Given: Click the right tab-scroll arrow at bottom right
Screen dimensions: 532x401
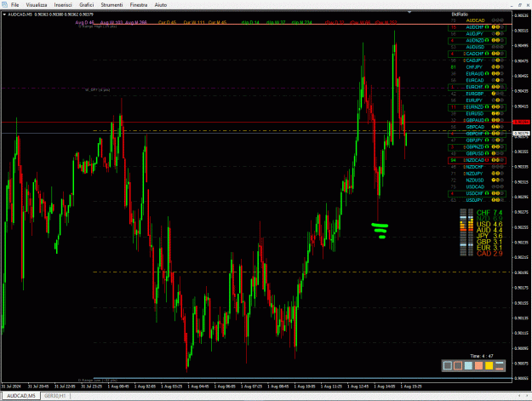Looking at the screenshot, I should [x=527, y=396].
